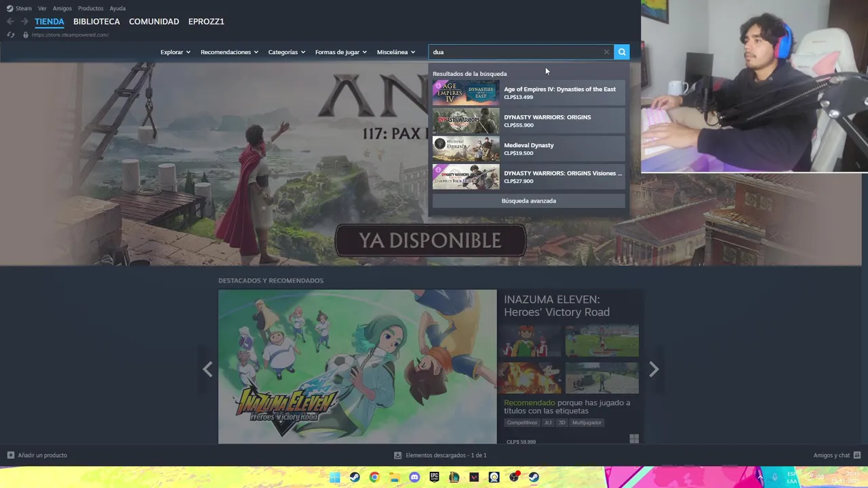
Task: Open the Productos menu
Action: coord(90,8)
